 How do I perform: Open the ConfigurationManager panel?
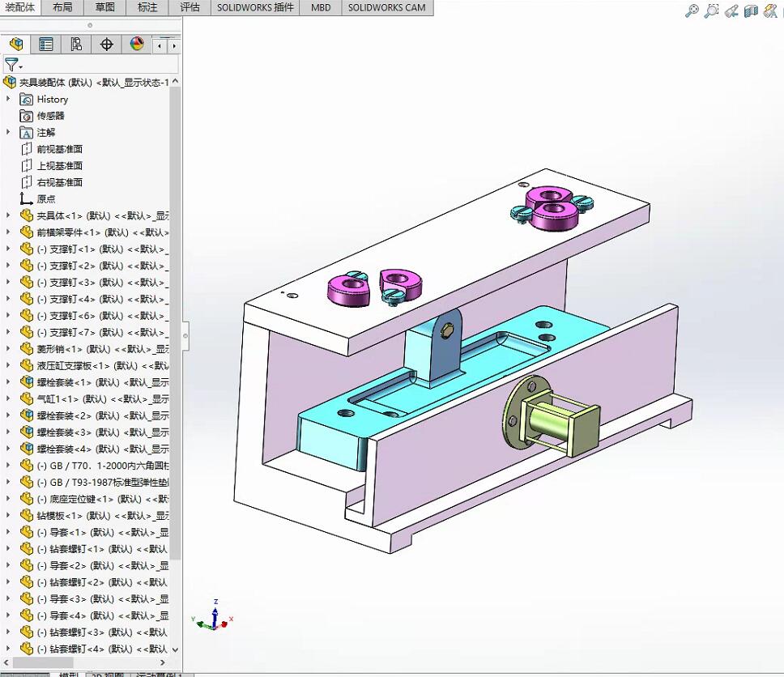point(75,44)
